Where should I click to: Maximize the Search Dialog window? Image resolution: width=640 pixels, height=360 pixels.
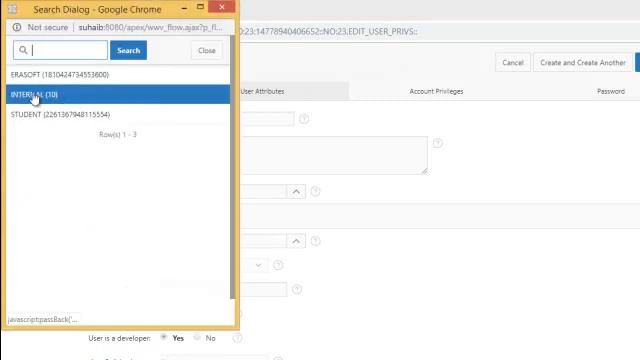pos(200,7)
